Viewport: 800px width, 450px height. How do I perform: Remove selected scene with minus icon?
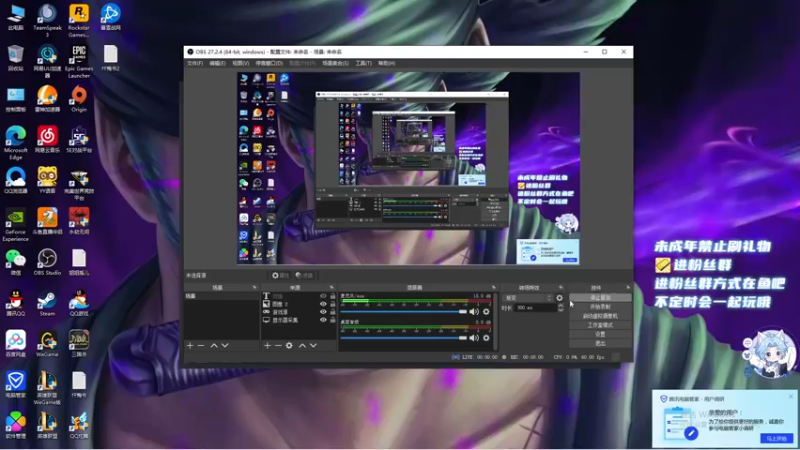click(201, 345)
